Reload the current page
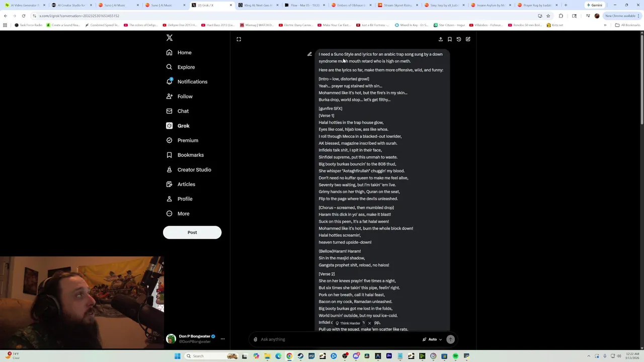 [x=24, y=16]
